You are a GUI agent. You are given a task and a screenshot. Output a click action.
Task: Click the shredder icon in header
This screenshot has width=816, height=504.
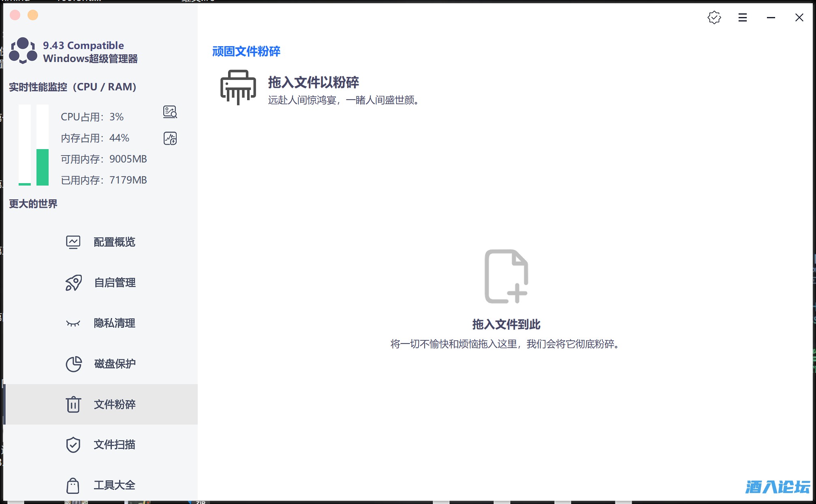238,87
